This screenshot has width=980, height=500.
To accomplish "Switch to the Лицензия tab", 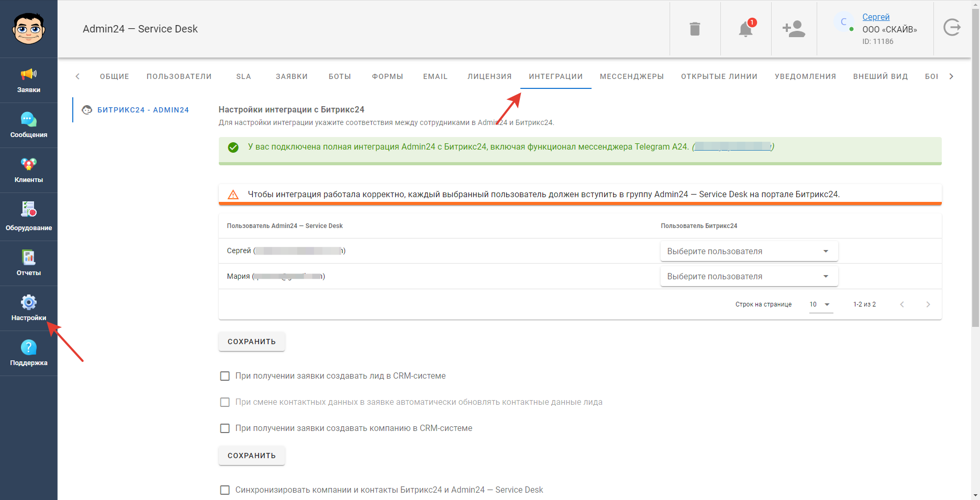I will (x=489, y=76).
